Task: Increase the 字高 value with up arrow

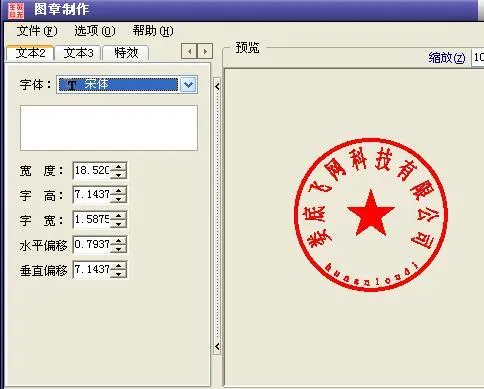Action: tap(118, 191)
